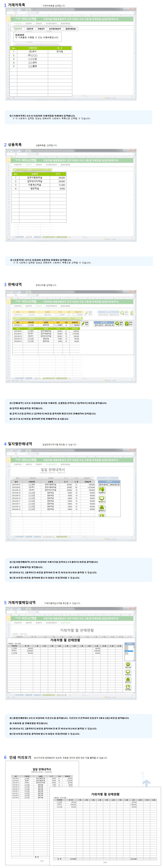
Task: Click 미리보기 monitor icon in 일자별판매내역 screenshot
Action: [102, 499]
